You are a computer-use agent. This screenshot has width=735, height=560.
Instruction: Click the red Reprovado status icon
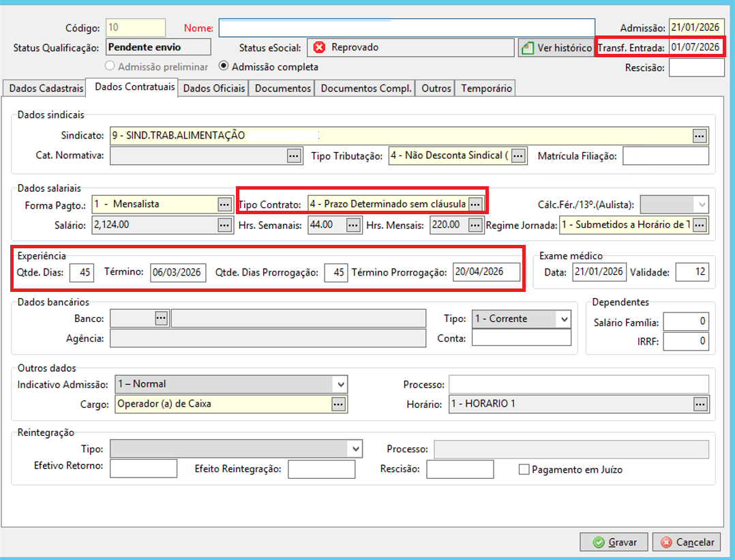click(x=319, y=47)
